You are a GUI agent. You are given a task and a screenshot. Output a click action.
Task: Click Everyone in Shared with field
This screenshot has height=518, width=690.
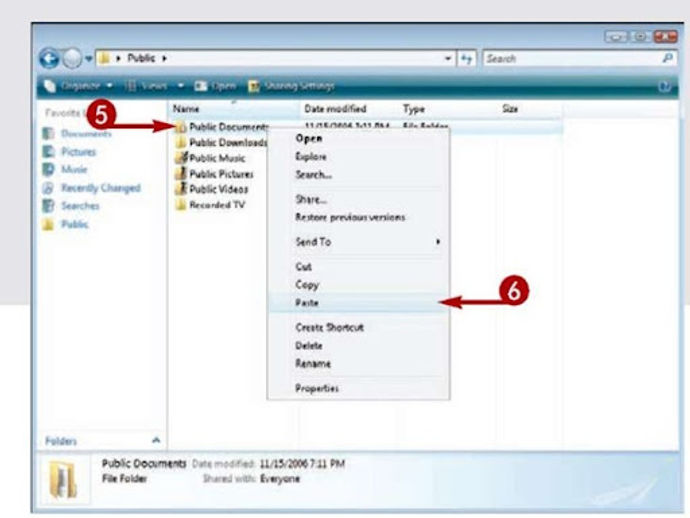click(x=280, y=479)
